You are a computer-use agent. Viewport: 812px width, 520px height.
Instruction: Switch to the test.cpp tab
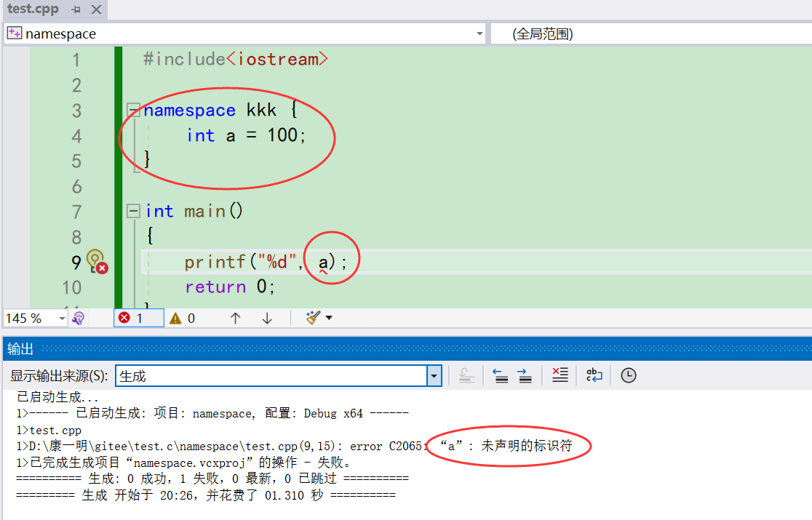pyautogui.click(x=33, y=10)
